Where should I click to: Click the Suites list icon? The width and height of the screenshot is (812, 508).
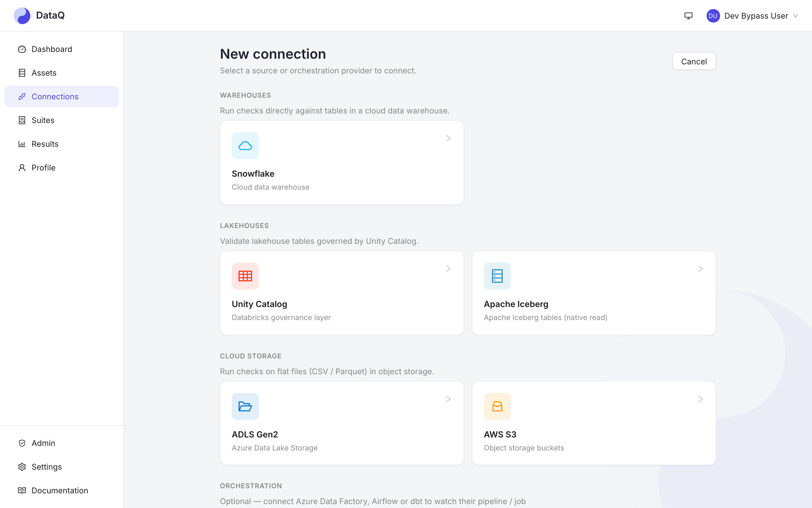tap(22, 120)
